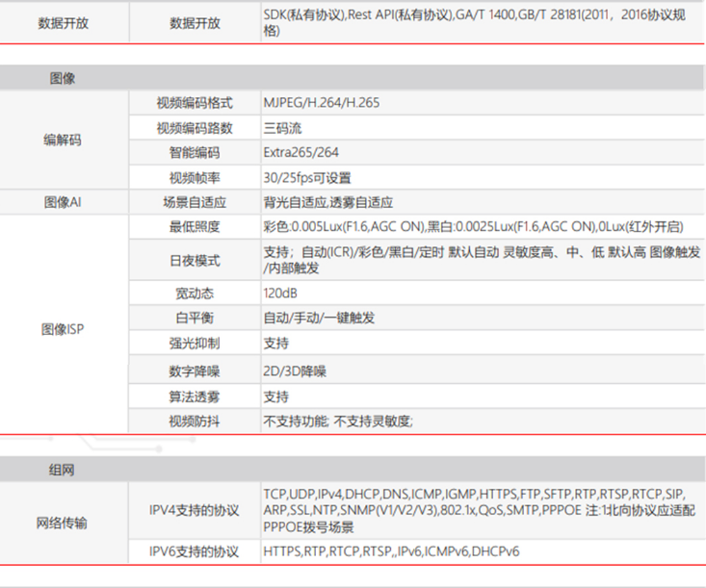Click the 场景自适应 label

tap(194, 202)
